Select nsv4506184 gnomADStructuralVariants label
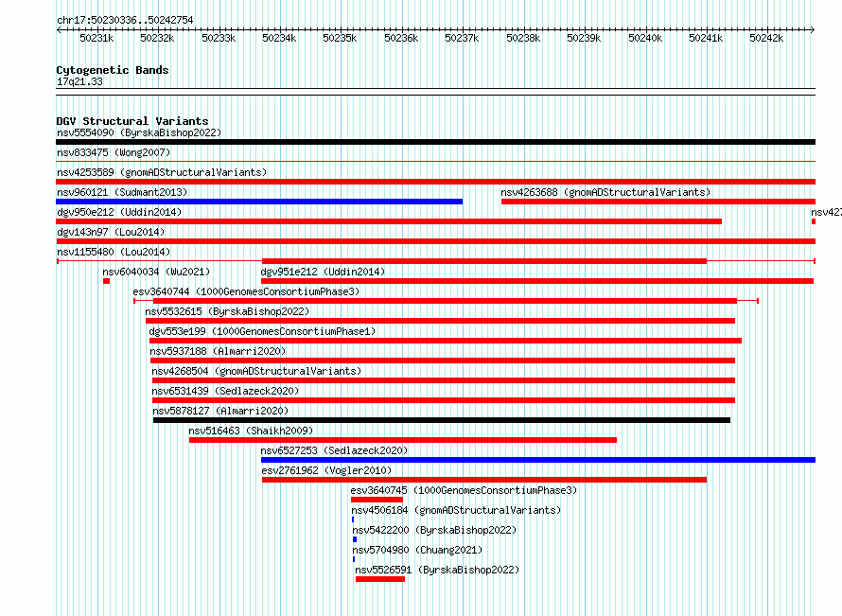Image resolution: width=842 pixels, height=616 pixels. click(456, 510)
